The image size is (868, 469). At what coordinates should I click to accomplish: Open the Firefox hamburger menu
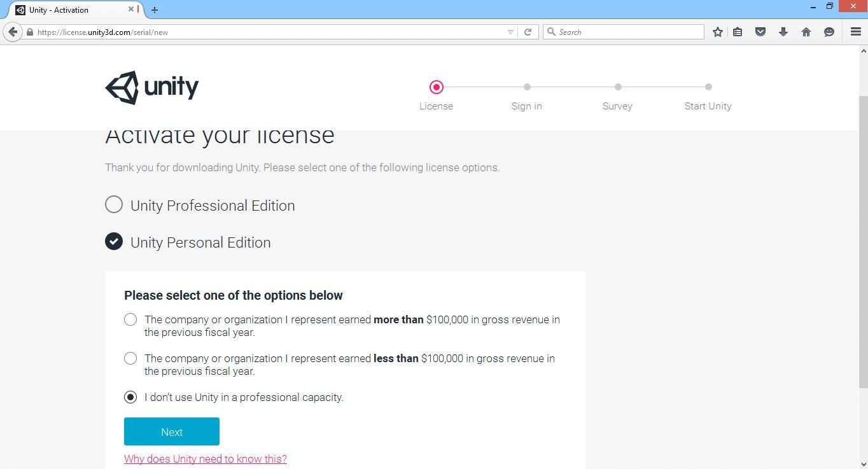[855, 31]
